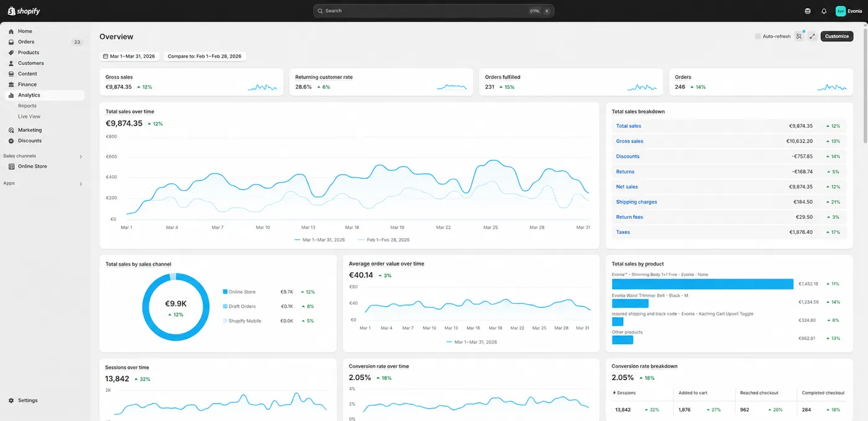This screenshot has height=421, width=868.
Task: Open the Orders fulfilled card
Action: click(571, 82)
